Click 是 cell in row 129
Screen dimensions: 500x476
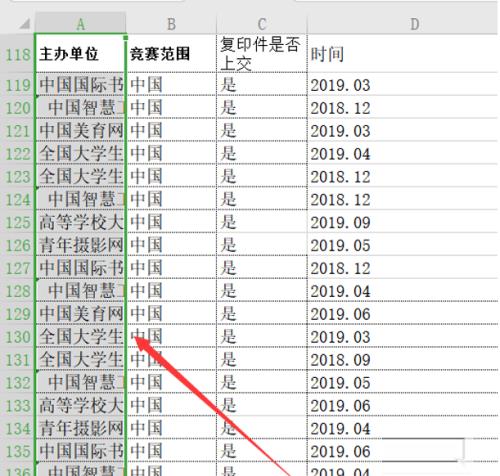[262, 314]
